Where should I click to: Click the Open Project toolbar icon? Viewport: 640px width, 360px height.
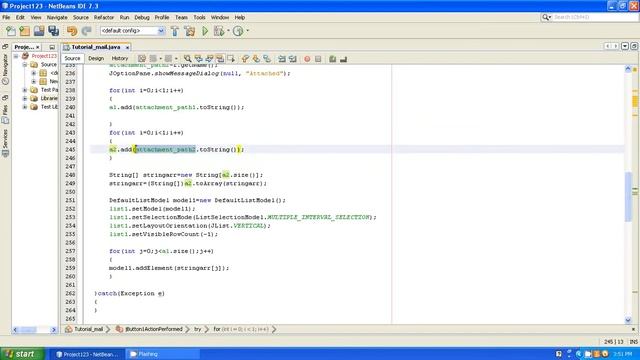39,31
